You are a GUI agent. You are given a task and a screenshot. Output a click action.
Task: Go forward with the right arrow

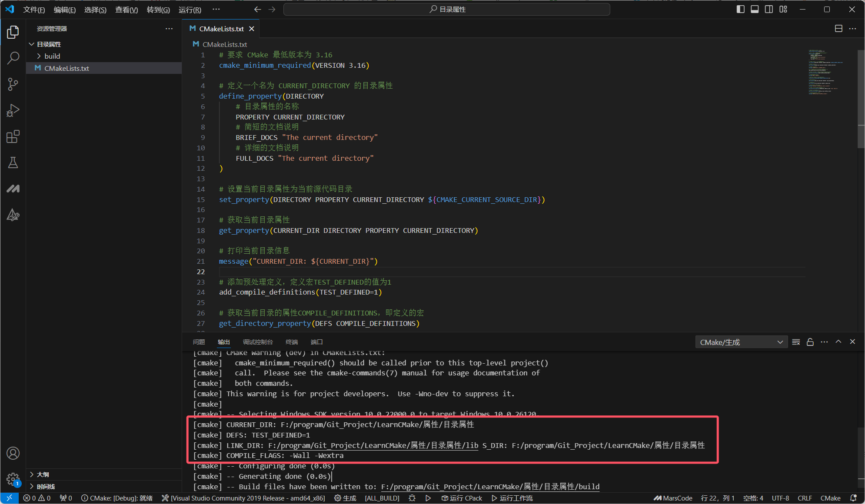272,9
